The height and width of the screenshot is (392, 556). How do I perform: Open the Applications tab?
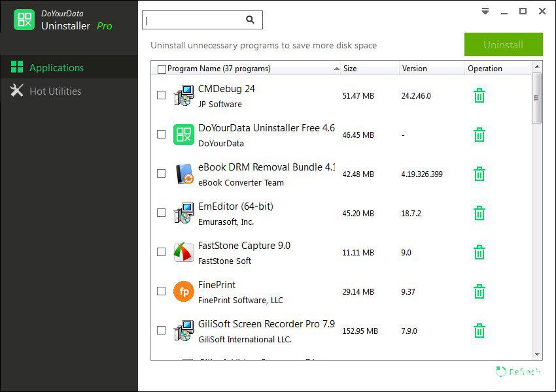[x=69, y=67]
